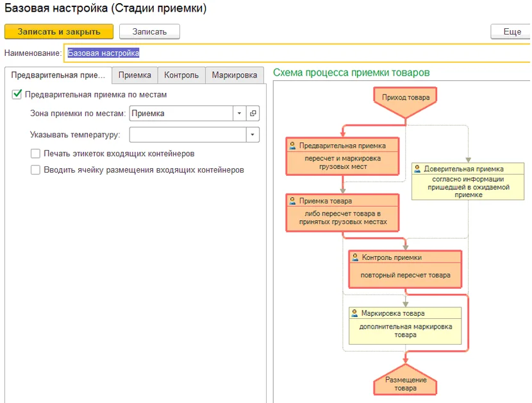532x403 pixels.
Task: Click the 'Записать' button
Action: pos(149,31)
